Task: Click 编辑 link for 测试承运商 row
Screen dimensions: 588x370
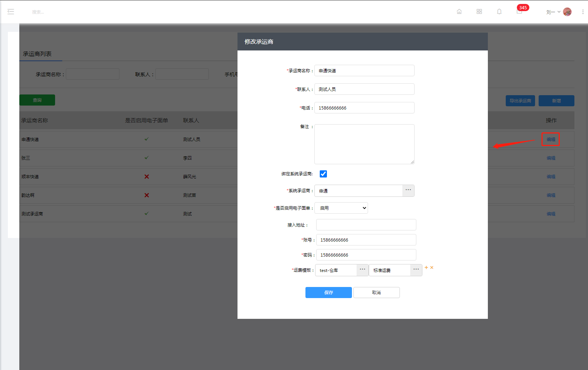Action: click(551, 214)
